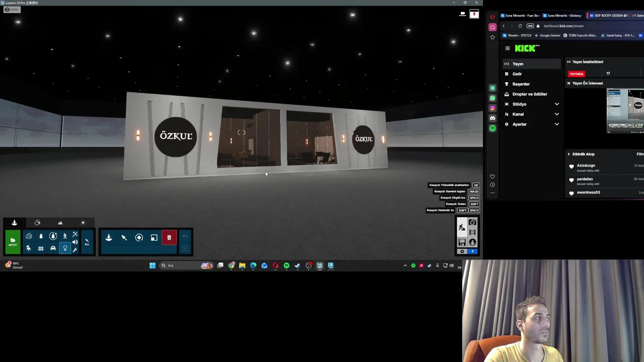Select the Transport car category icon
The height and width of the screenshot is (362, 644).
pyautogui.click(x=53, y=248)
